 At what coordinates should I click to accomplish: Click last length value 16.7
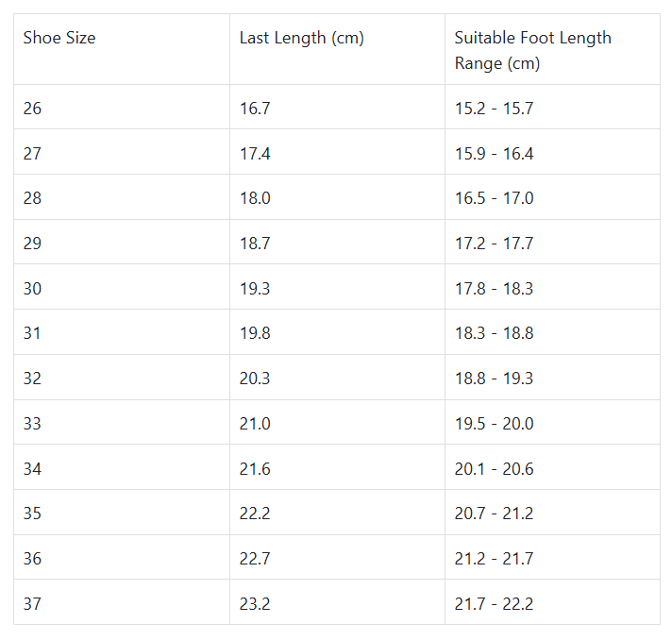255,109
